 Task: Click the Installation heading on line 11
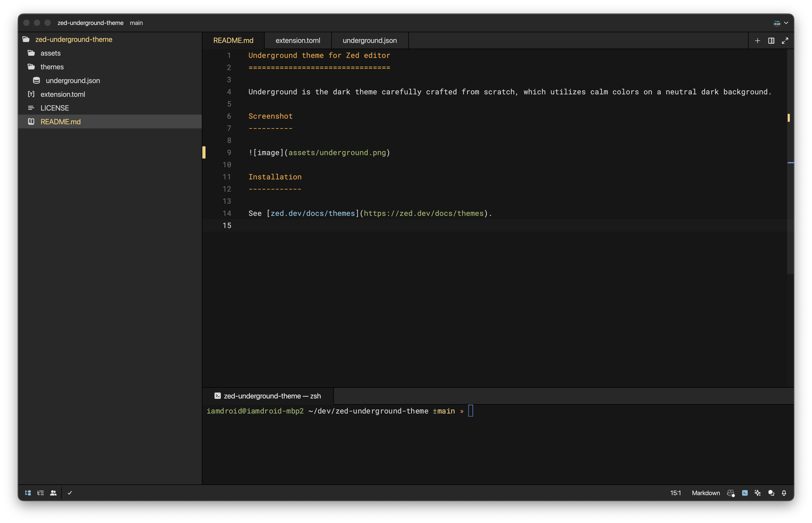(275, 177)
